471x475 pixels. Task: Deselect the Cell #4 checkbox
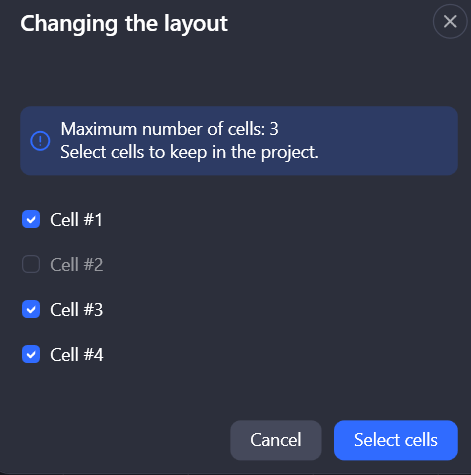pyautogui.click(x=31, y=354)
